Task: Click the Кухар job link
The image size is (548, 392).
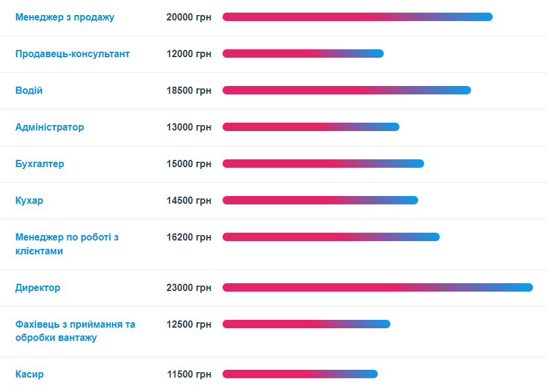Action: (x=29, y=200)
